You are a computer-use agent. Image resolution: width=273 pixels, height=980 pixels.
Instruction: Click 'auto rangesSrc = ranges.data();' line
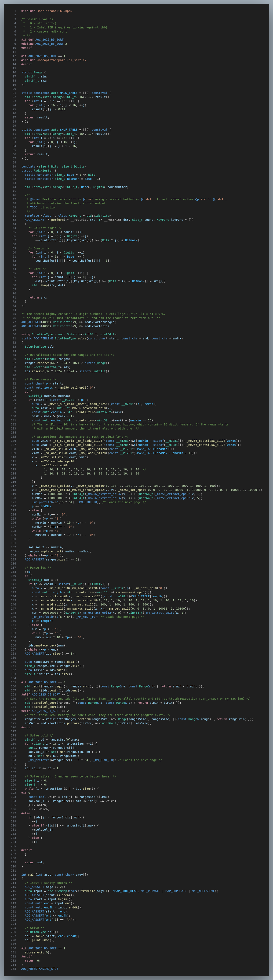coord(52,662)
